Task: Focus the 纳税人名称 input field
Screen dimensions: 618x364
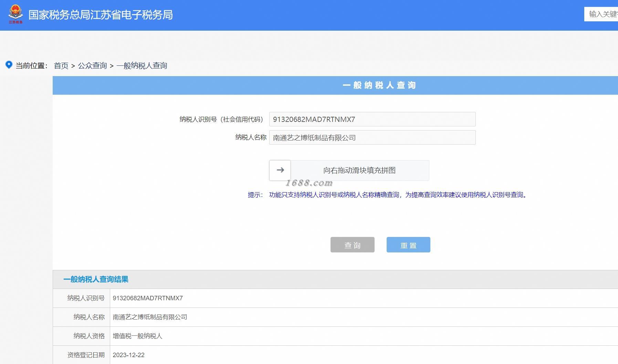Action: point(372,137)
